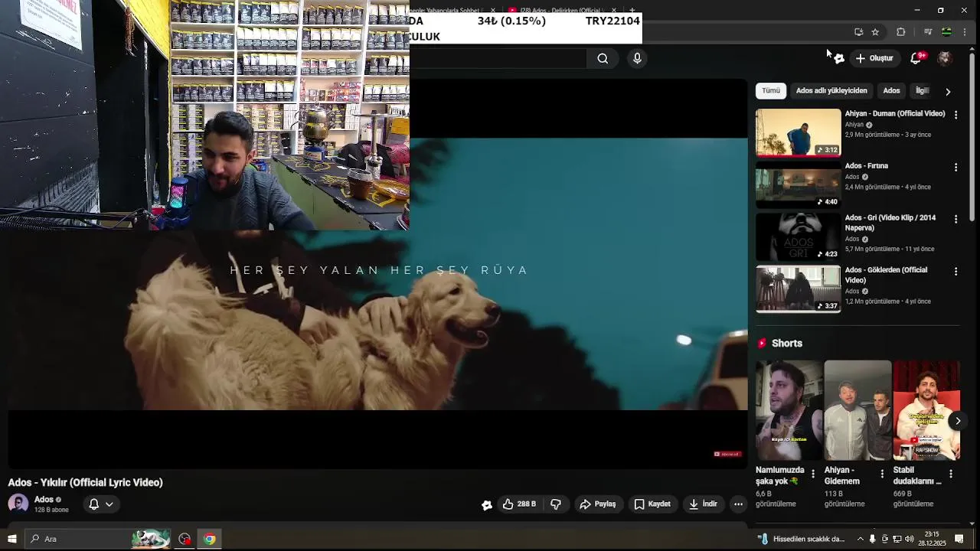Open options menu for Ados - Gri

(955, 219)
